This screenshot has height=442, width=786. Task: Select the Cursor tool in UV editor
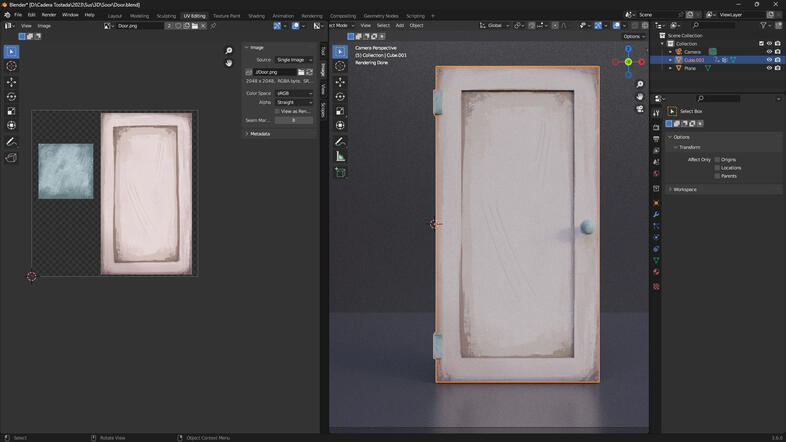(x=12, y=67)
